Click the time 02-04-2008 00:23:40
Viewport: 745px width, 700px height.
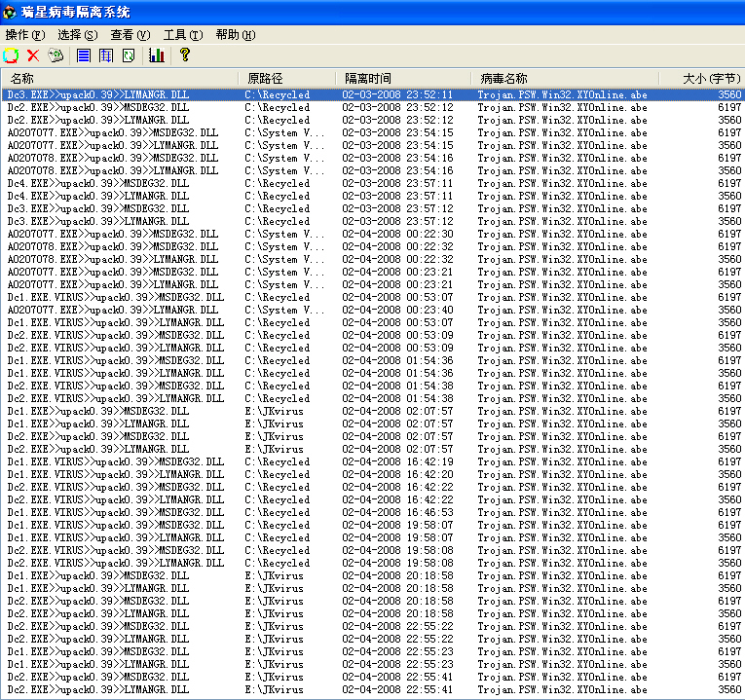coord(397,310)
